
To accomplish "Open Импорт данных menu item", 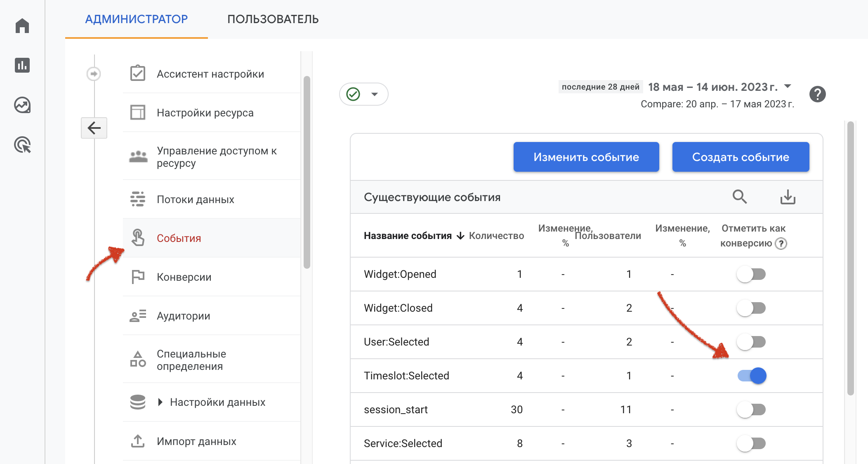I will 212,441.
